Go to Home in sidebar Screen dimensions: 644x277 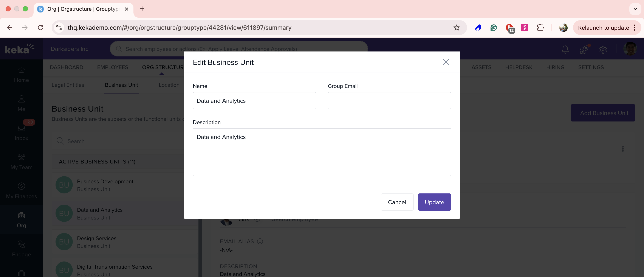pos(21,75)
